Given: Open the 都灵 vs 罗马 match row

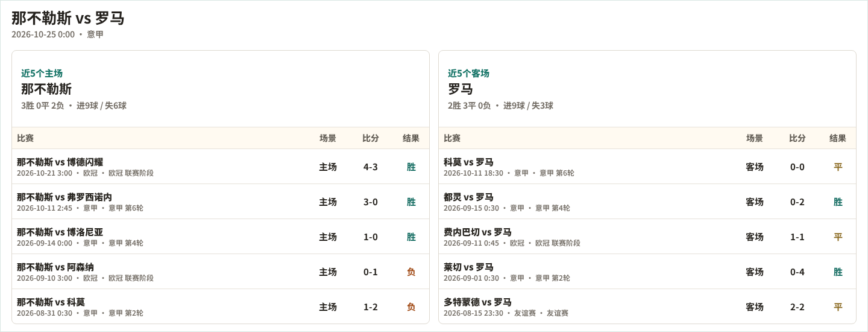Looking at the screenshot, I should (x=647, y=202).
